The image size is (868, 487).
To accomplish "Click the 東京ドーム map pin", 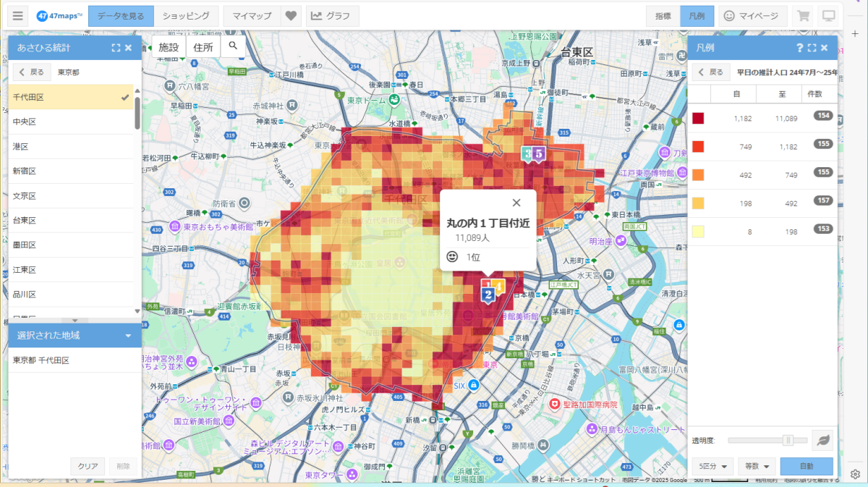I will [395, 100].
